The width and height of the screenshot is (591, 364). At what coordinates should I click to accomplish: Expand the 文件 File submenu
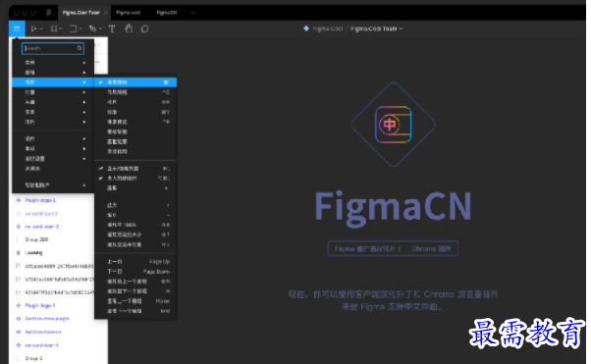[84, 62]
